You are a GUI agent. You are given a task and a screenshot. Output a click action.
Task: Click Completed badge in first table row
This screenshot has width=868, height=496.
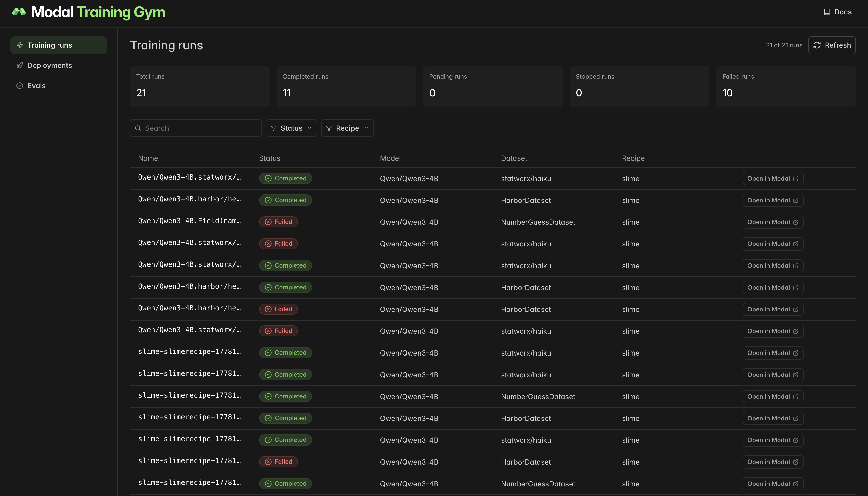pyautogui.click(x=285, y=178)
